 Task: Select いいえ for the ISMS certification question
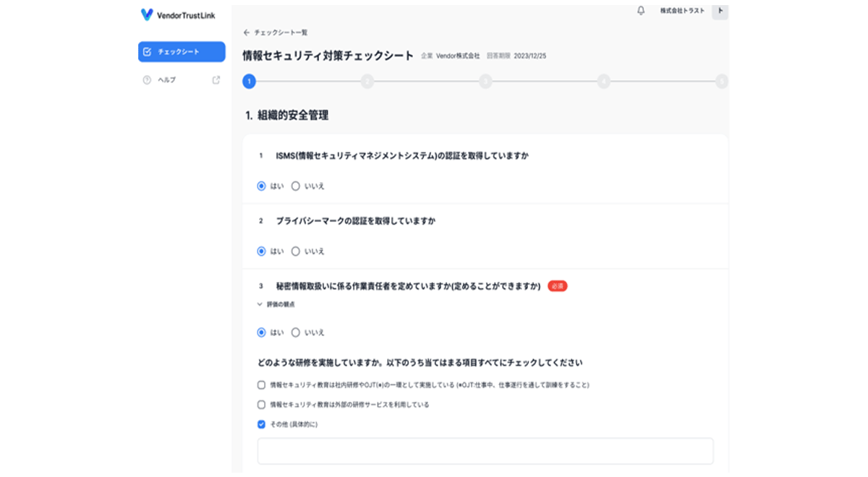295,186
